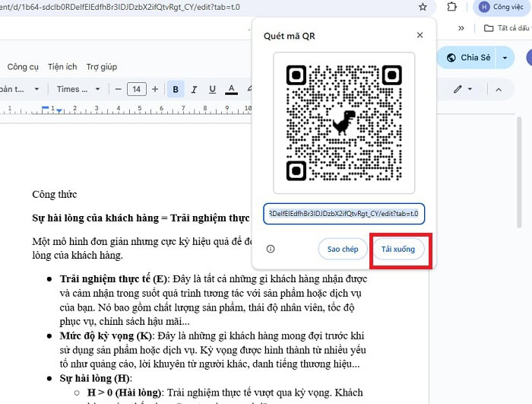Open the browser extensions puzzle icon
The image size is (532, 404).
point(452,7)
